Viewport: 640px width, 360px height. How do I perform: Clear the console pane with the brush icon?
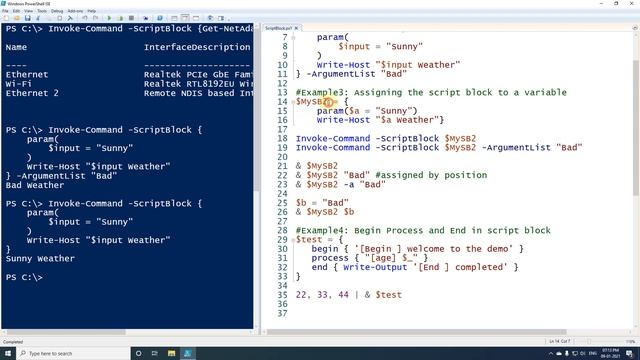point(70,18)
